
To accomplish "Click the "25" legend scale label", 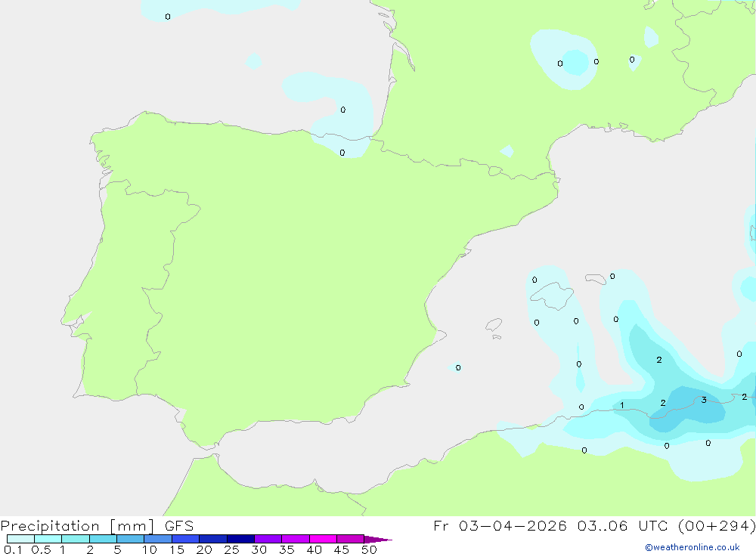I will [x=231, y=549].
